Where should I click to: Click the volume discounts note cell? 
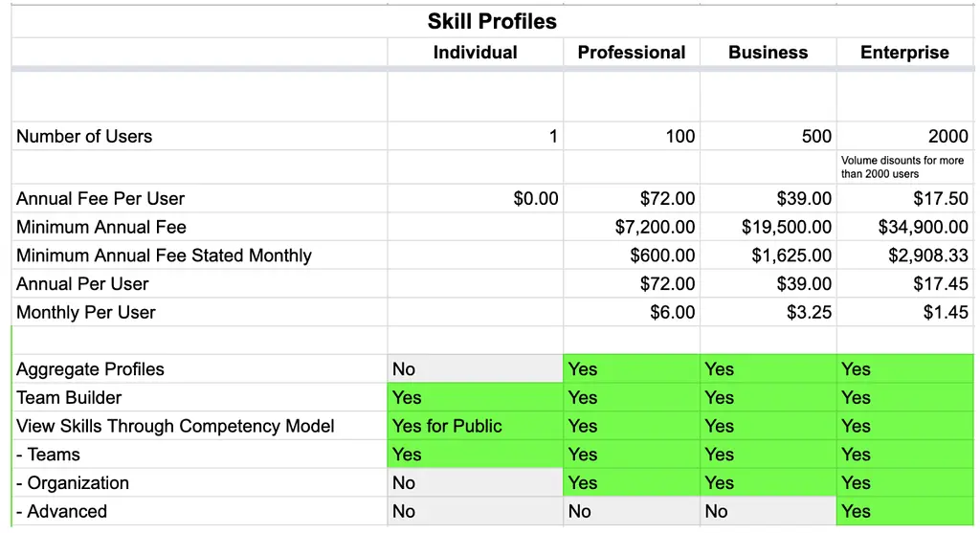pos(905,167)
